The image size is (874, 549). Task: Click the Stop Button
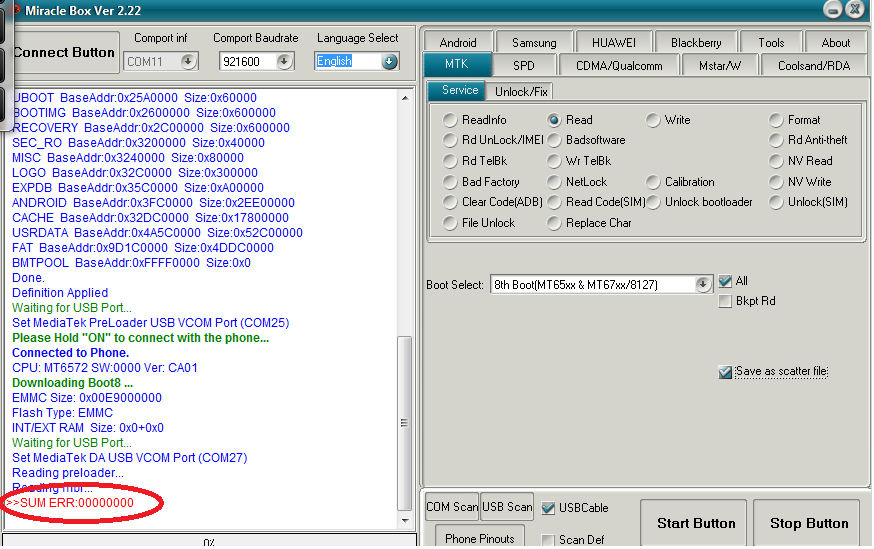pyautogui.click(x=809, y=523)
